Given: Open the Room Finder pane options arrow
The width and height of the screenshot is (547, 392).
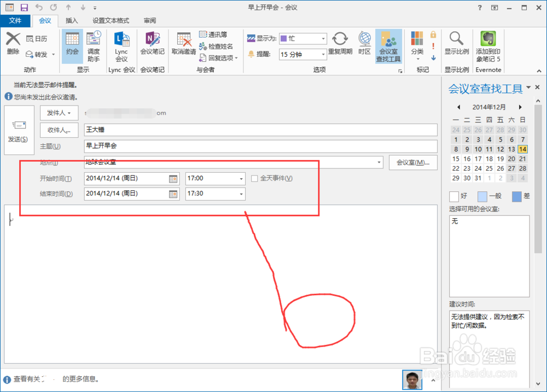Looking at the screenshot, I should tap(528, 87).
